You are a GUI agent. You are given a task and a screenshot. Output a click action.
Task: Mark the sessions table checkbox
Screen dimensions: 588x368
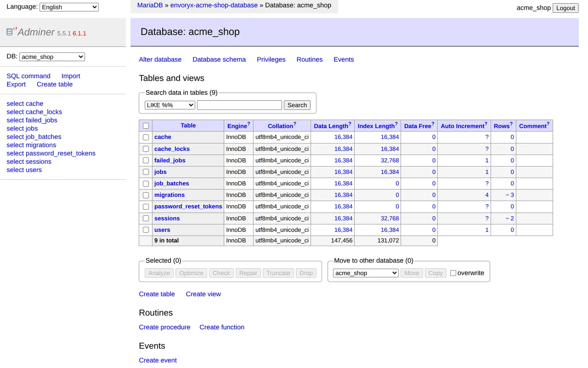[146, 218]
